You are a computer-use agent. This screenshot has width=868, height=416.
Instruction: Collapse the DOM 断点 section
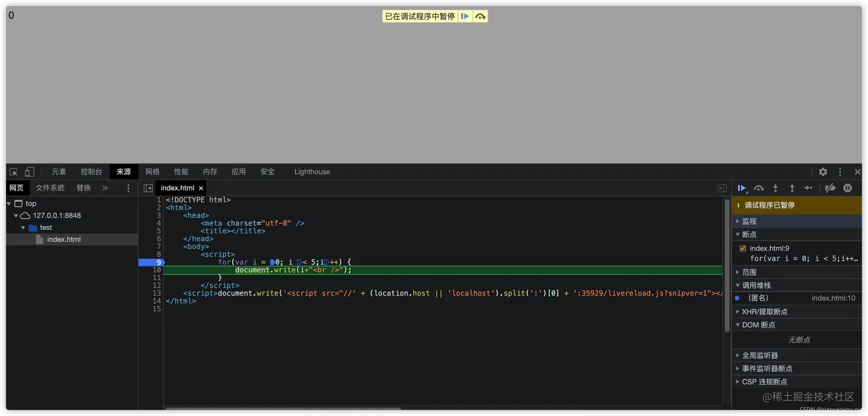(x=797, y=325)
